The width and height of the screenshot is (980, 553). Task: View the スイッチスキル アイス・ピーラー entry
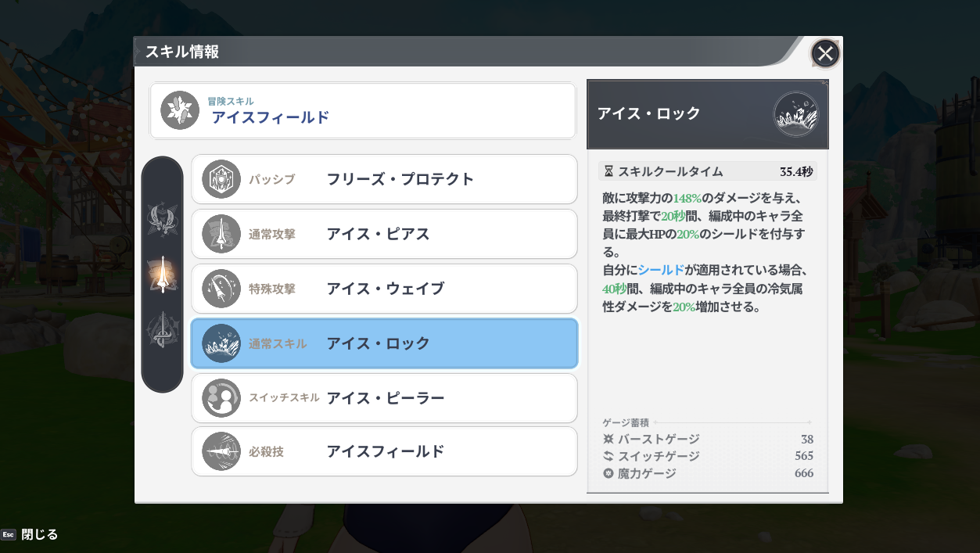pos(384,397)
